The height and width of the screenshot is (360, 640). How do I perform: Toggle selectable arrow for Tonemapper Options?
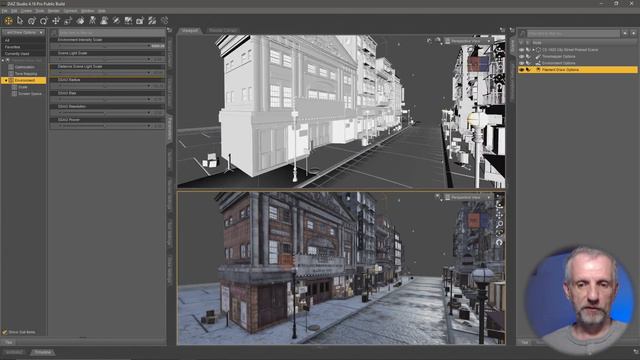[x=528, y=56]
